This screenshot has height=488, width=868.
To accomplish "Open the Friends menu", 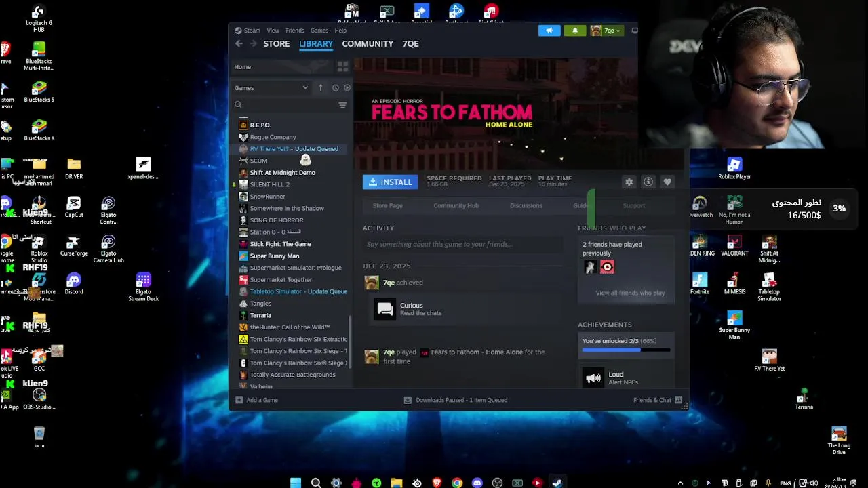I will [x=295, y=30].
